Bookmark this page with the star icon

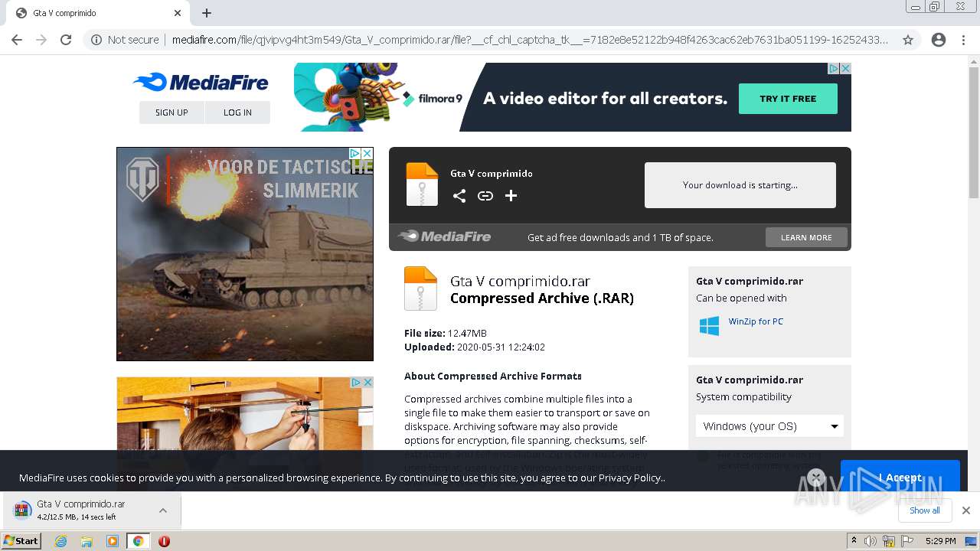(x=908, y=40)
